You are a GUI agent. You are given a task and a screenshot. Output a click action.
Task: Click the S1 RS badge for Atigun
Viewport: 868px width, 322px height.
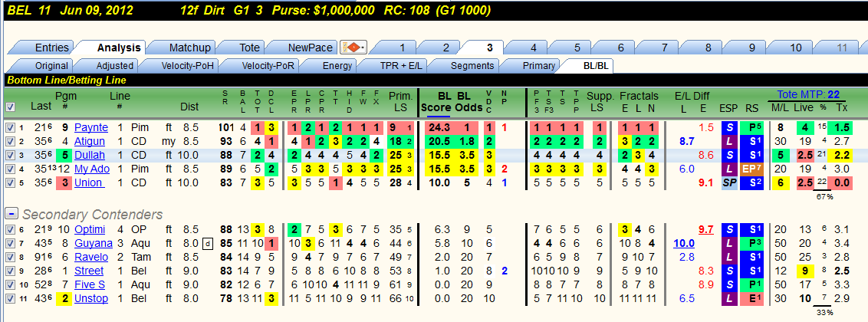[x=751, y=141]
